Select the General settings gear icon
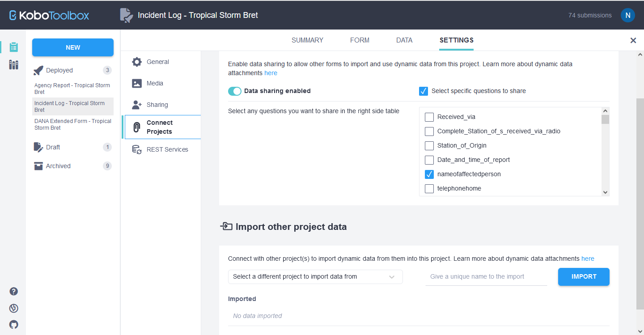Image resolution: width=644 pixels, height=335 pixels. coord(136,62)
